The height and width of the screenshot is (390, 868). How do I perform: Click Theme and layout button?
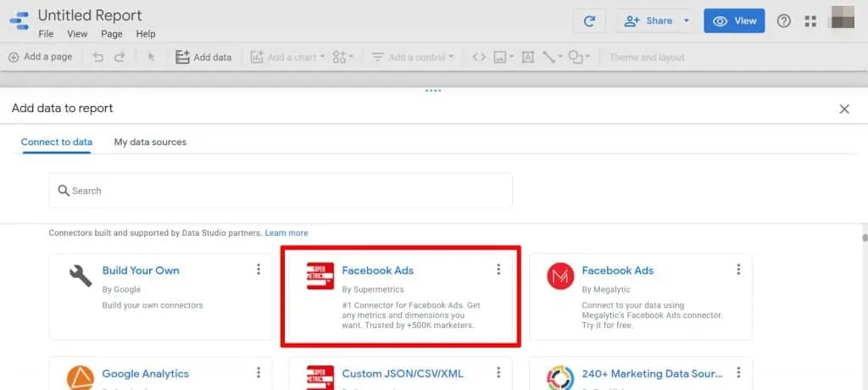[647, 57]
